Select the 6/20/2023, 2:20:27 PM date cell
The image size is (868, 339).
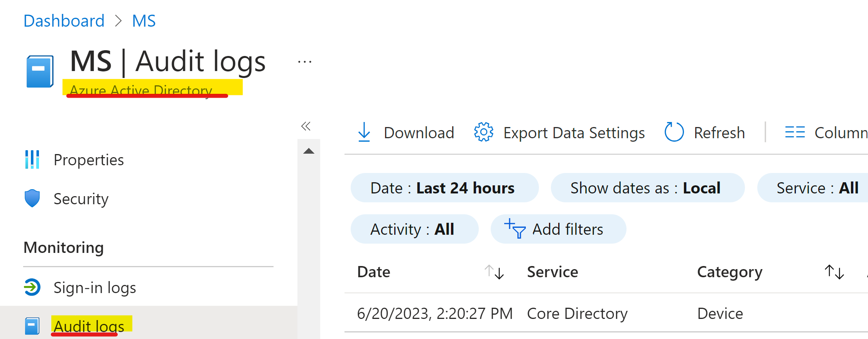tap(435, 313)
